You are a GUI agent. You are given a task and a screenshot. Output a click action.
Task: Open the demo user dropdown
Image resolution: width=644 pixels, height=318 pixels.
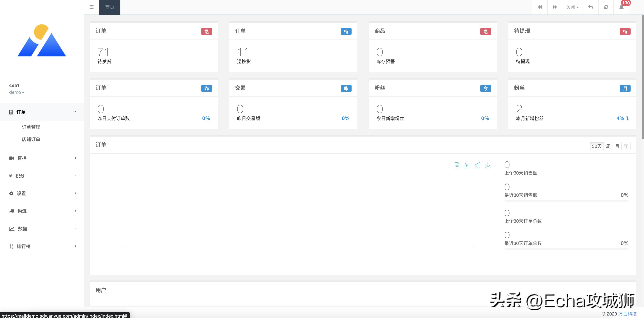point(17,92)
